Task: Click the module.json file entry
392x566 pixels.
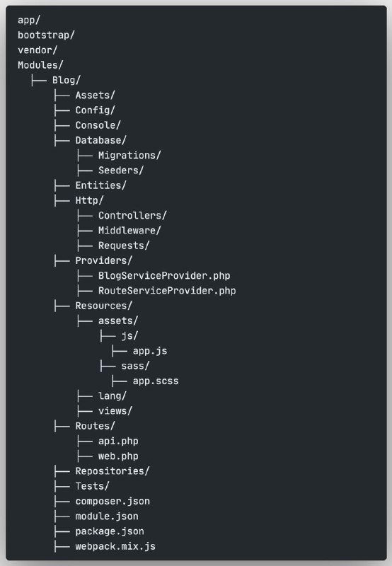Action: tap(106, 516)
